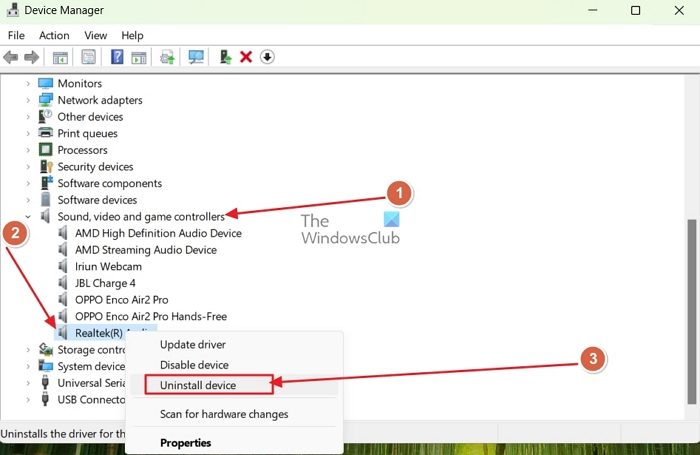Click the Print queues printer icon

[x=46, y=133]
